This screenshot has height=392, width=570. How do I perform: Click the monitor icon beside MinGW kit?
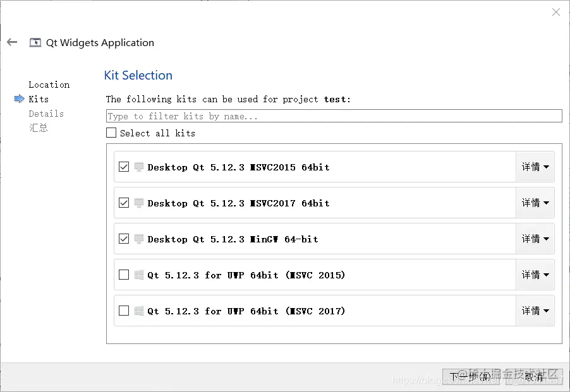[x=138, y=239]
